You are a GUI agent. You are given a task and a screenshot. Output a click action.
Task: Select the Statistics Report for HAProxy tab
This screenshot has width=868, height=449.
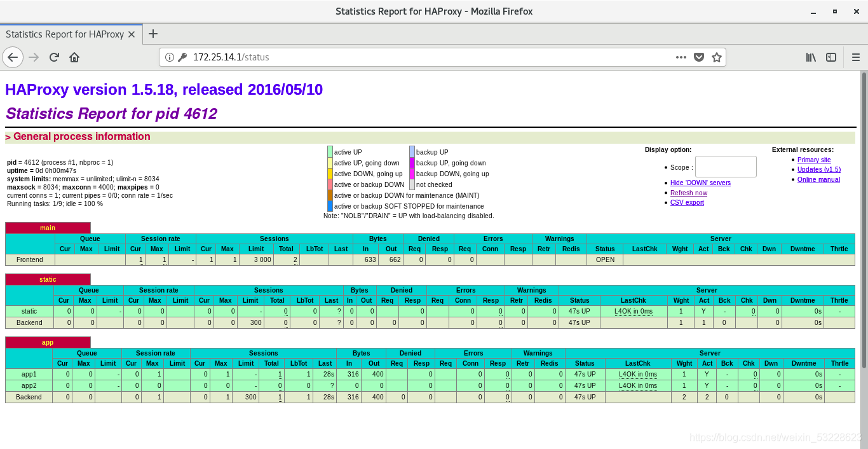click(71, 34)
